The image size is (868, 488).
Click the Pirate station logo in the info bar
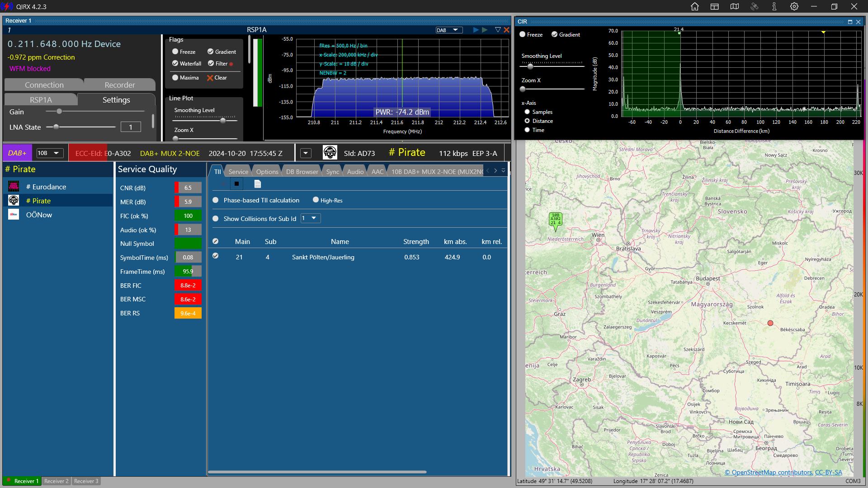tap(330, 152)
